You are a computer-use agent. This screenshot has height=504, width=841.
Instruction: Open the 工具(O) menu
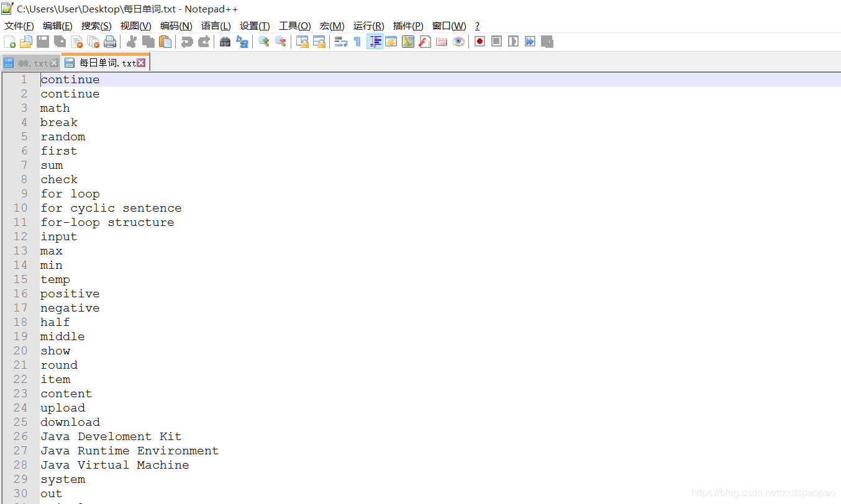pos(295,25)
